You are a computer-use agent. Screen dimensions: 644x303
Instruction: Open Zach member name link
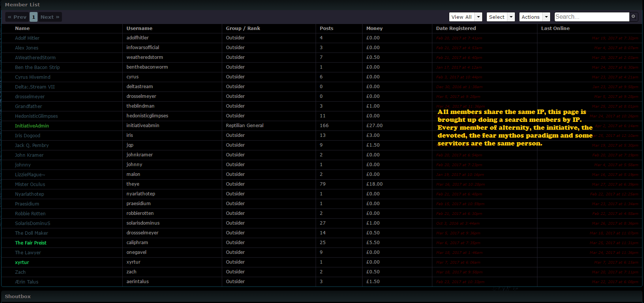(x=20, y=272)
